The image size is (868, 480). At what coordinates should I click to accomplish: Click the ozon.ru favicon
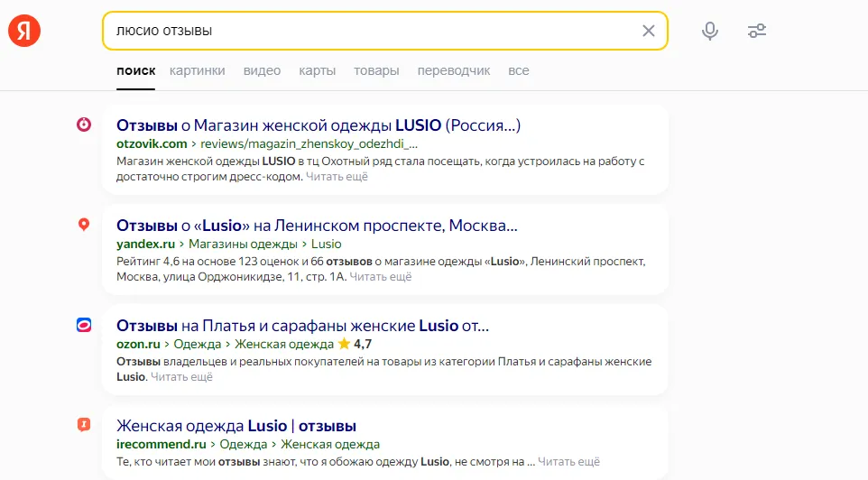click(x=84, y=325)
